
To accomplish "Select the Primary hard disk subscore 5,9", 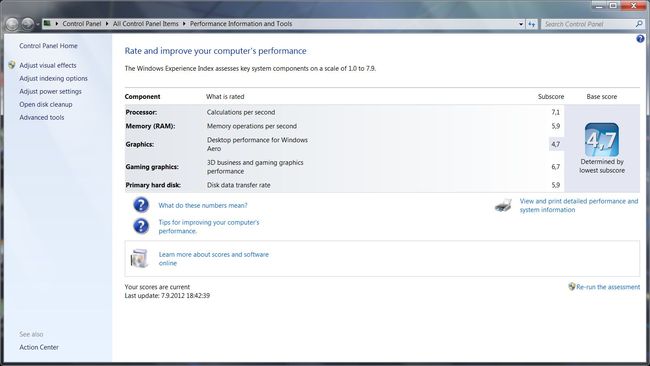I will (555, 185).
